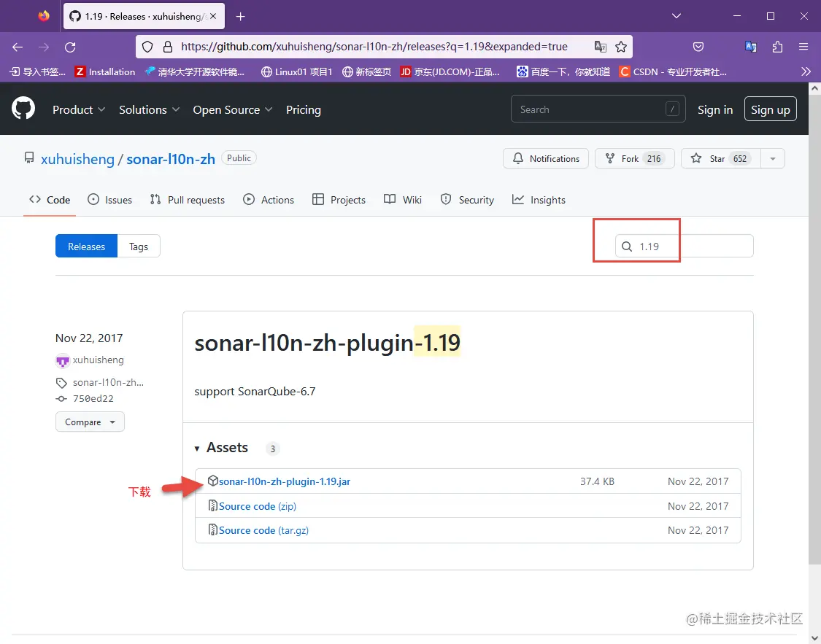Click the vertical page scrollbar
This screenshot has height=644, width=821.
click(814, 330)
